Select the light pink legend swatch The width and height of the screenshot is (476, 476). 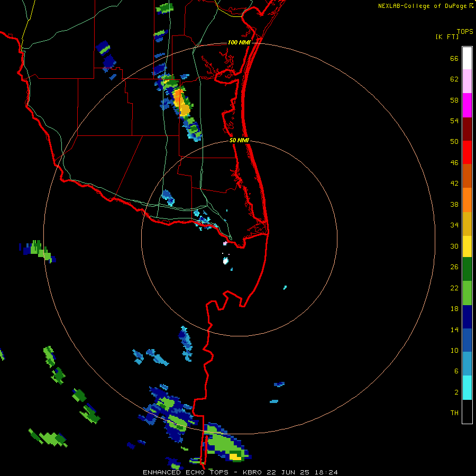click(x=467, y=81)
